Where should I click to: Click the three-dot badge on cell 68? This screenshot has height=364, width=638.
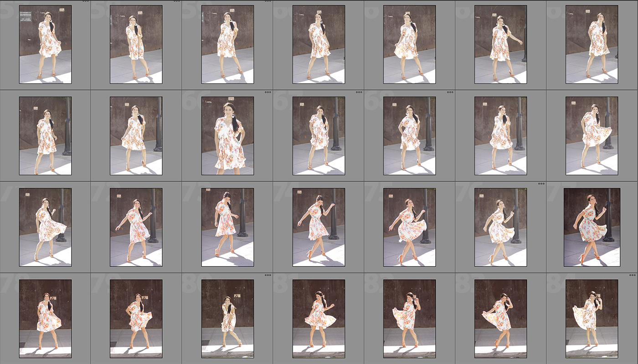pyautogui.click(x=450, y=92)
